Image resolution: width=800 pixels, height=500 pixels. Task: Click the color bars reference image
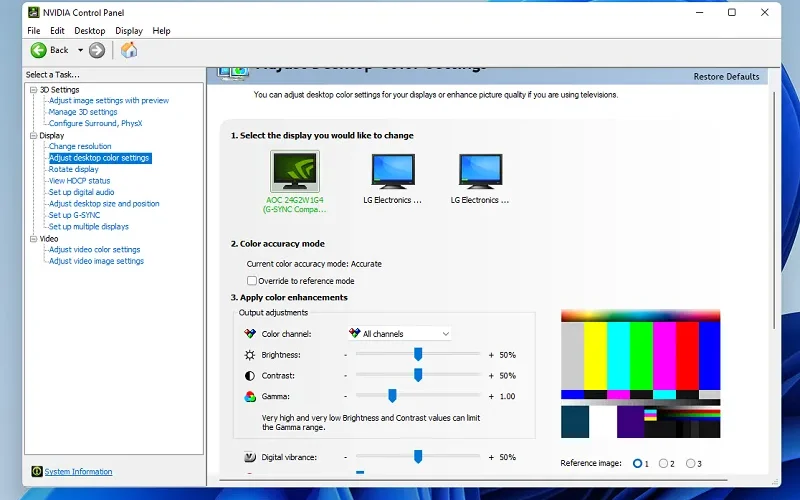640,373
